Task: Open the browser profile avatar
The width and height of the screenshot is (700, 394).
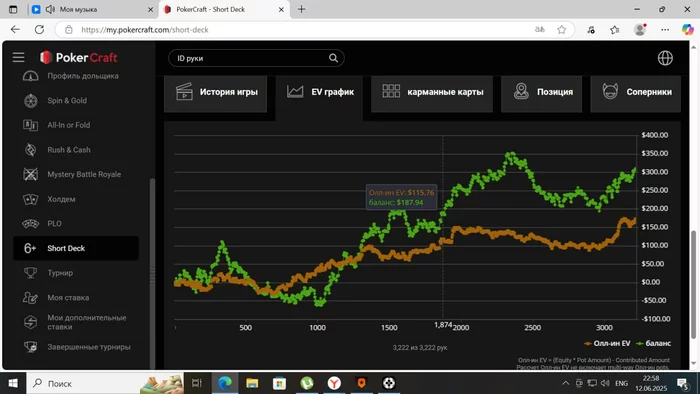Action: (640, 29)
